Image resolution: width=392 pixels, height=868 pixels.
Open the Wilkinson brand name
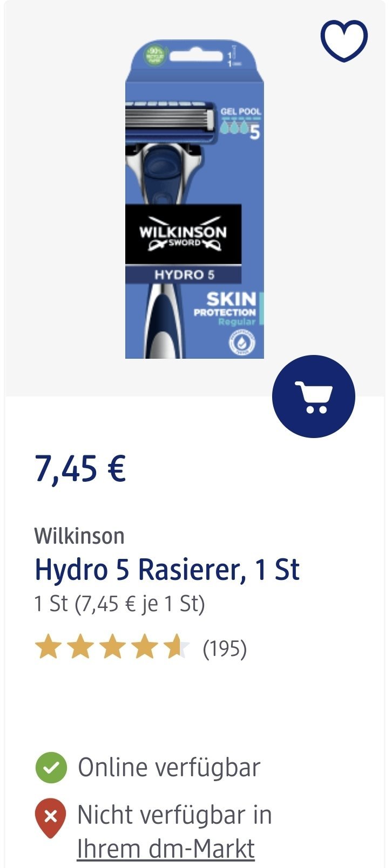point(79,536)
